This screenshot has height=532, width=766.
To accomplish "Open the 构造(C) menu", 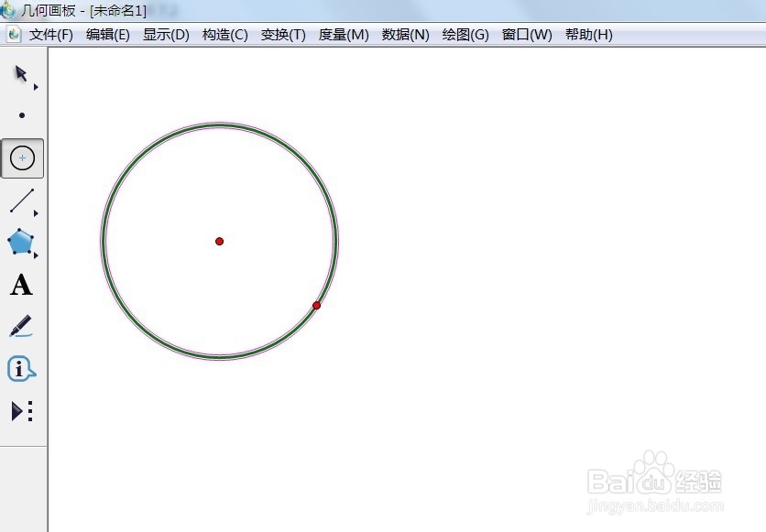I will point(224,35).
